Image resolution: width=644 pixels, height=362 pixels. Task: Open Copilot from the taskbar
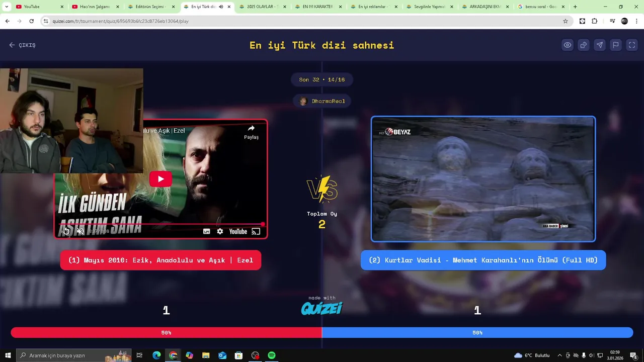pos(189,355)
